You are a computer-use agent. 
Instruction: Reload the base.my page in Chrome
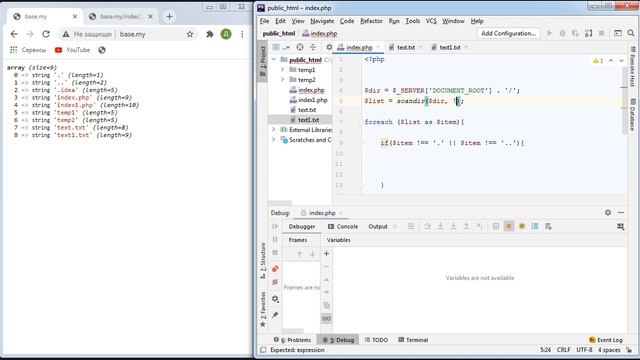coord(46,34)
